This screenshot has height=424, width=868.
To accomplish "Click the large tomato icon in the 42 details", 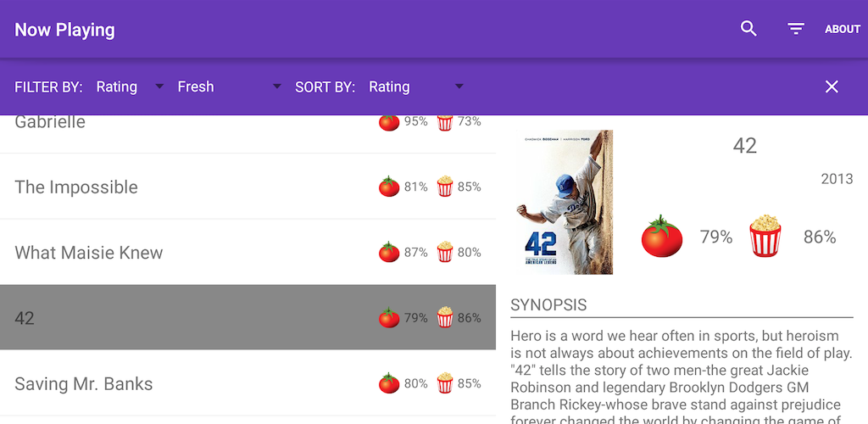I will tap(662, 237).
